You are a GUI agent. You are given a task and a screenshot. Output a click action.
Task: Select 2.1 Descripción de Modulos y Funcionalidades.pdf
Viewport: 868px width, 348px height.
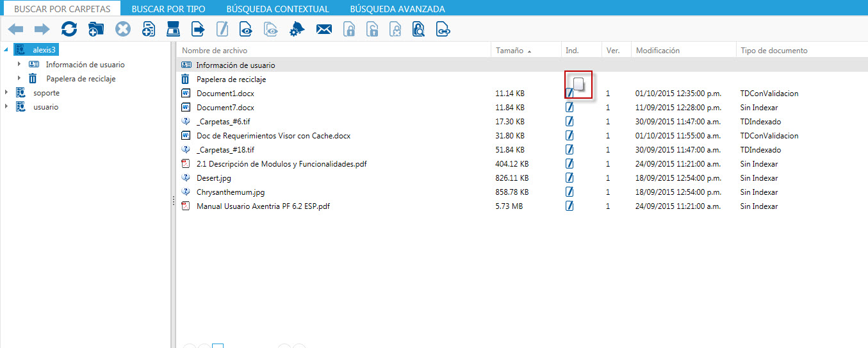click(x=282, y=164)
